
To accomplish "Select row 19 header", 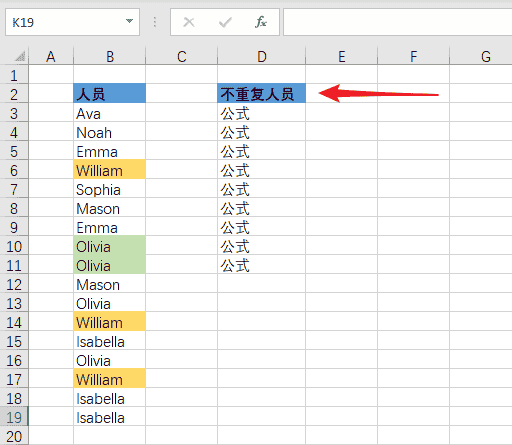I will click(x=14, y=417).
